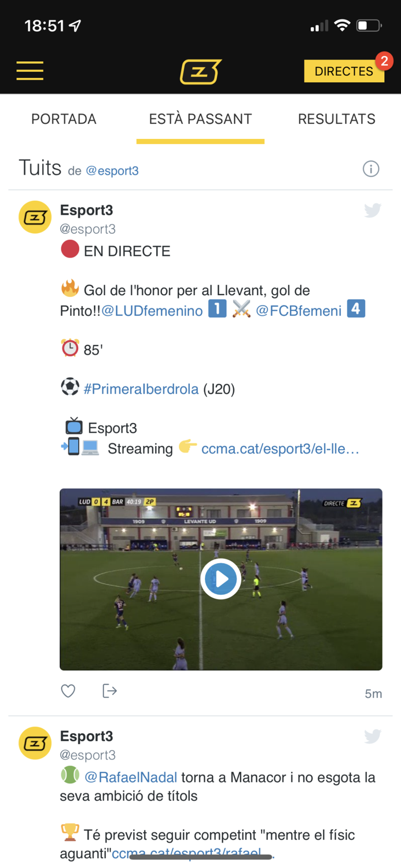Tap the Twitter bird on Nadal tweet
This screenshot has width=401, height=868.
[x=373, y=736]
